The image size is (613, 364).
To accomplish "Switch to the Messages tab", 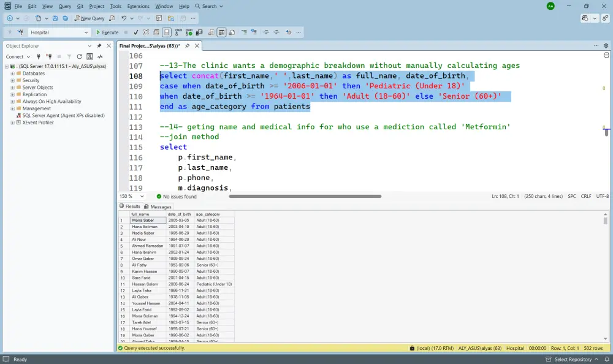I will (x=158, y=207).
